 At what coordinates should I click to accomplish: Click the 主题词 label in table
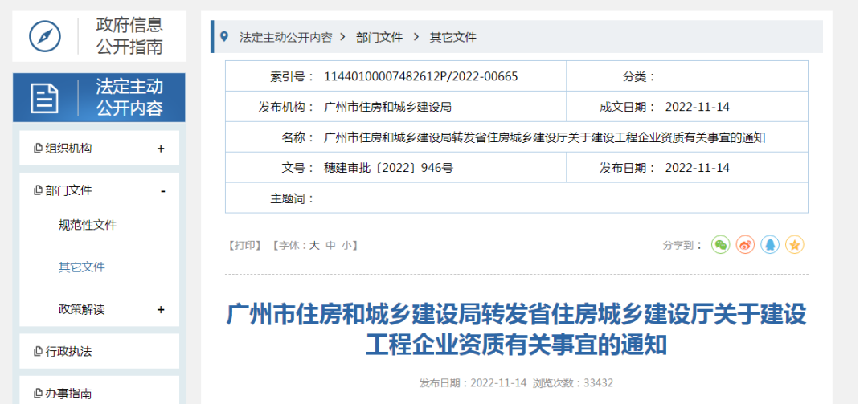coord(293,198)
